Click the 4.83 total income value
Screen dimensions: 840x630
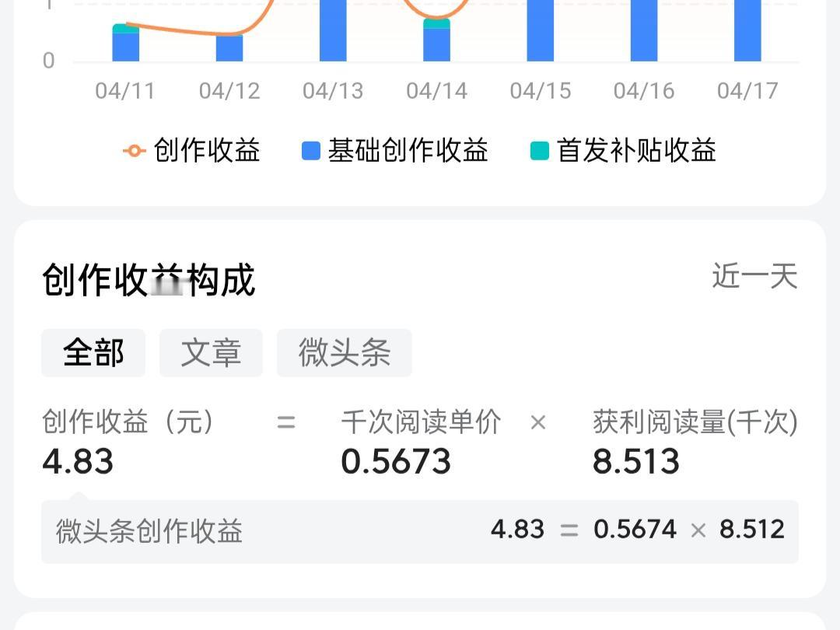click(x=78, y=461)
